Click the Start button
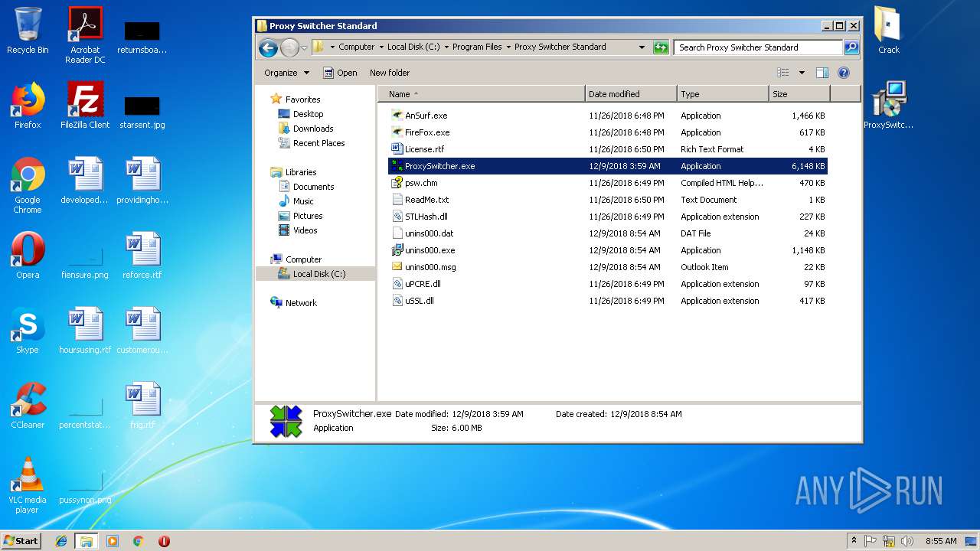Image resolution: width=980 pixels, height=551 pixels. coord(21,540)
